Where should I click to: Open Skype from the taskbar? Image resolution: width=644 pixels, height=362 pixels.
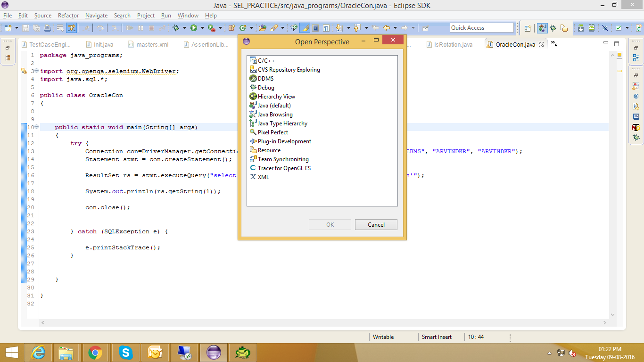pos(125,352)
